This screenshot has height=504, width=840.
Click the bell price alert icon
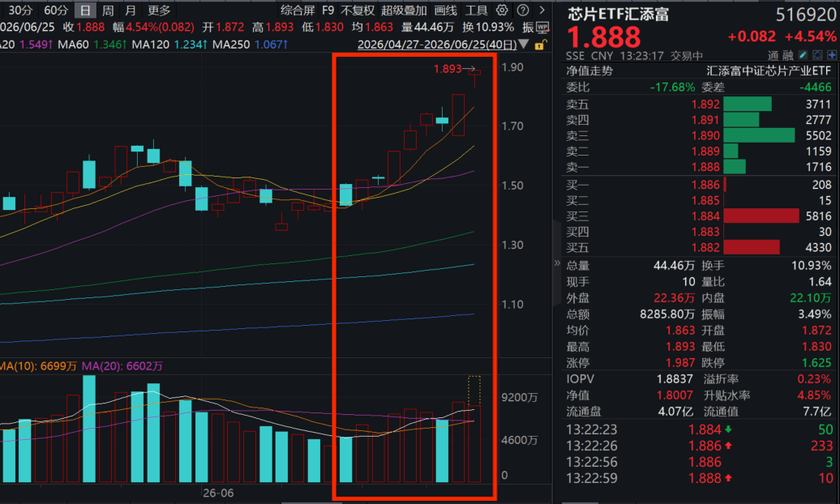[817, 55]
